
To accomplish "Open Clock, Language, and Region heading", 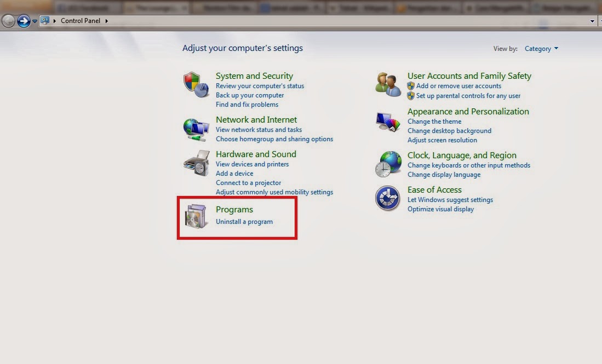I will tap(462, 155).
